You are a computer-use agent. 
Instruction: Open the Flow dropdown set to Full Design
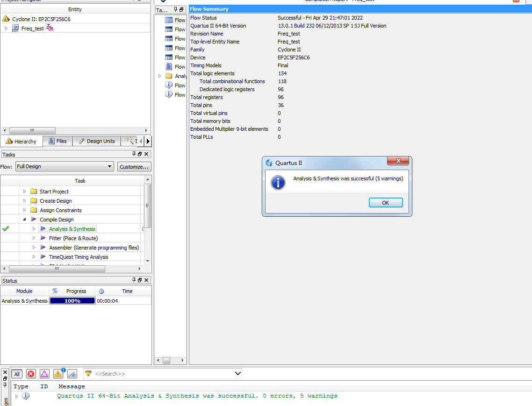coord(65,166)
